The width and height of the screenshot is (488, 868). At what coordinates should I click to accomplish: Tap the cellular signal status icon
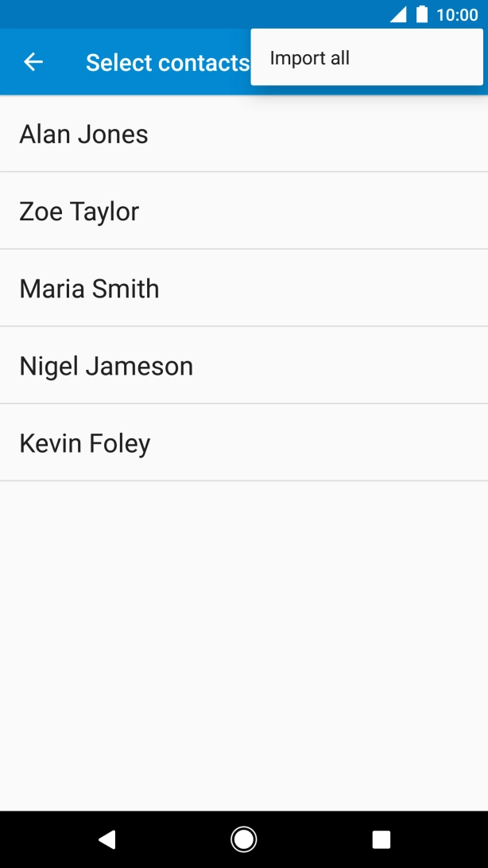click(397, 14)
